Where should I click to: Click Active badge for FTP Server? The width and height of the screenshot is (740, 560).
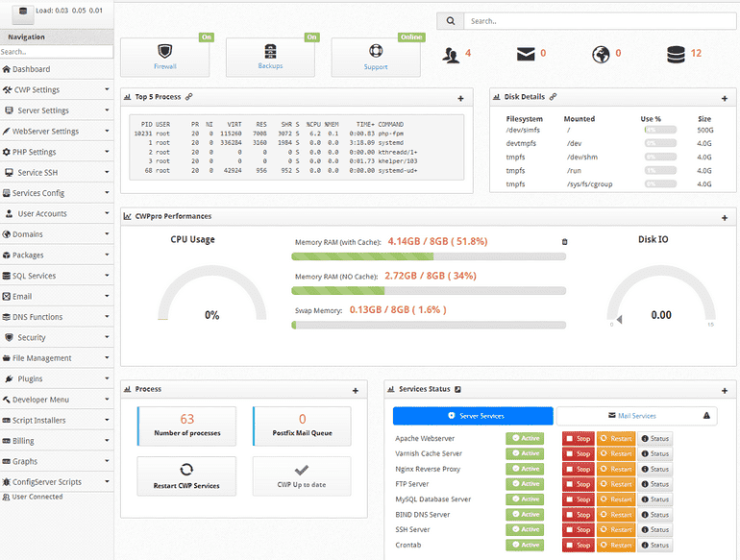525,484
